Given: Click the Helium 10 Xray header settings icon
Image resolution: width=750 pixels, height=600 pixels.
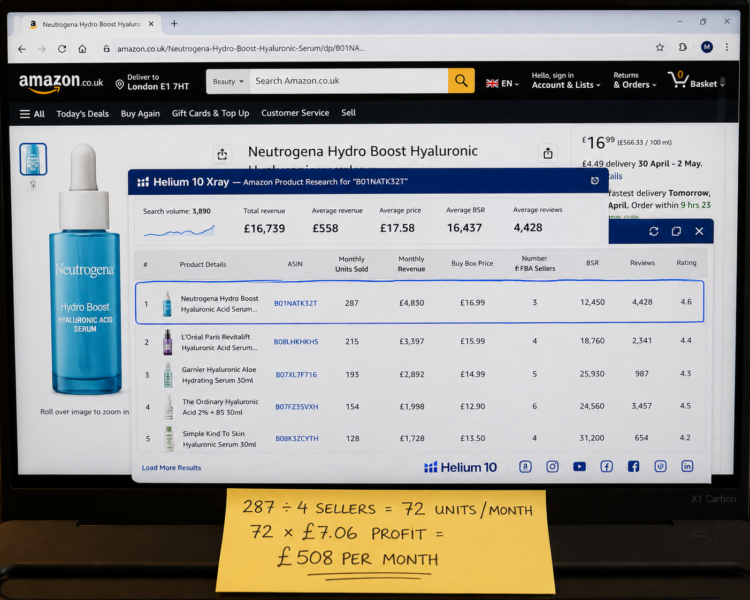Looking at the screenshot, I should [x=595, y=180].
